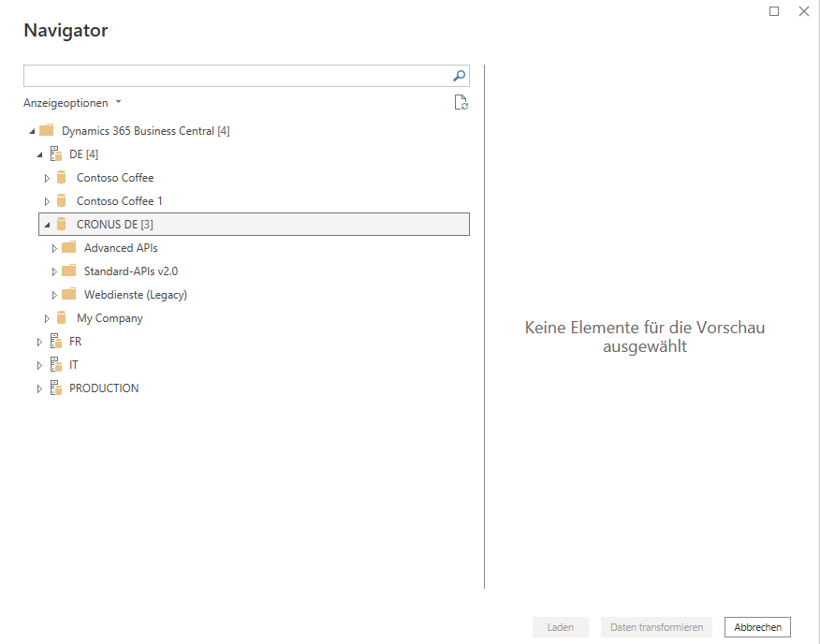Screen dimensions: 820x644
Task: Select the DE [4] tree row
Action: tap(83, 154)
